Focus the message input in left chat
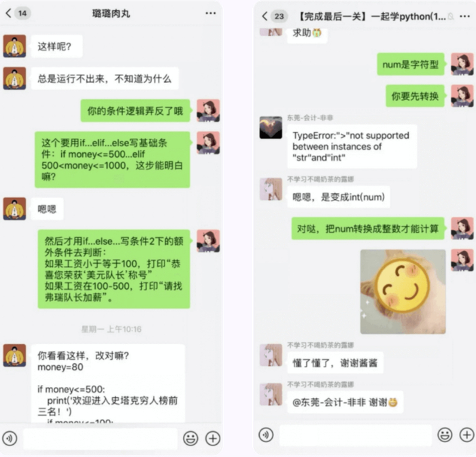The height and width of the screenshot is (457, 476). point(100,438)
